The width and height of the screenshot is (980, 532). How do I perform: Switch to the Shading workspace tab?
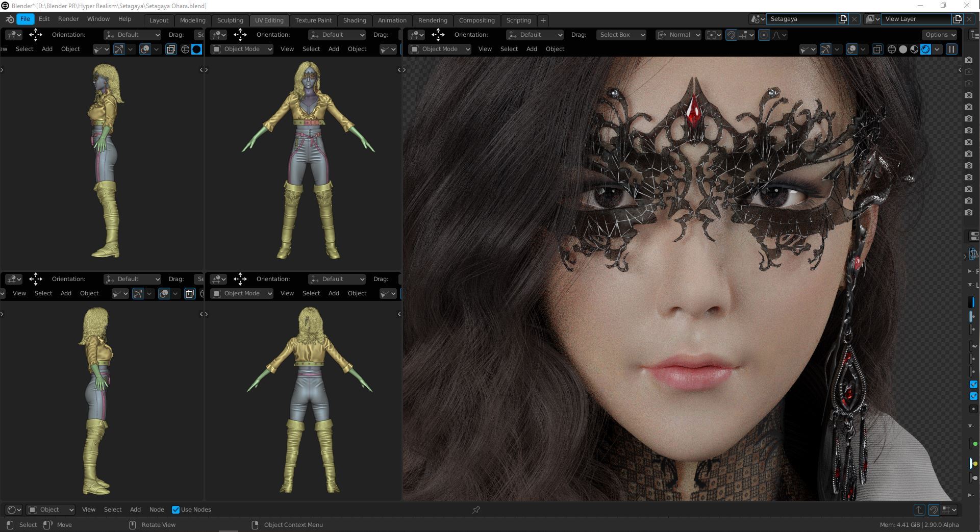point(354,20)
